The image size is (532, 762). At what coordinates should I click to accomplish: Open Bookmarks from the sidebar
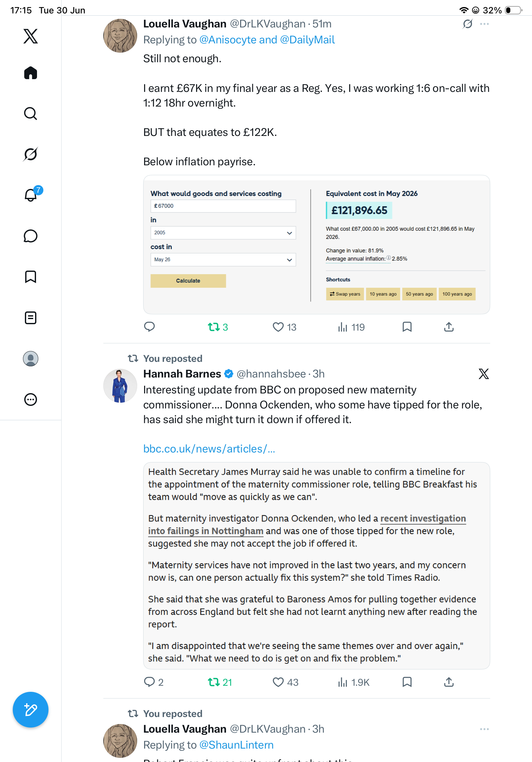[31, 277]
